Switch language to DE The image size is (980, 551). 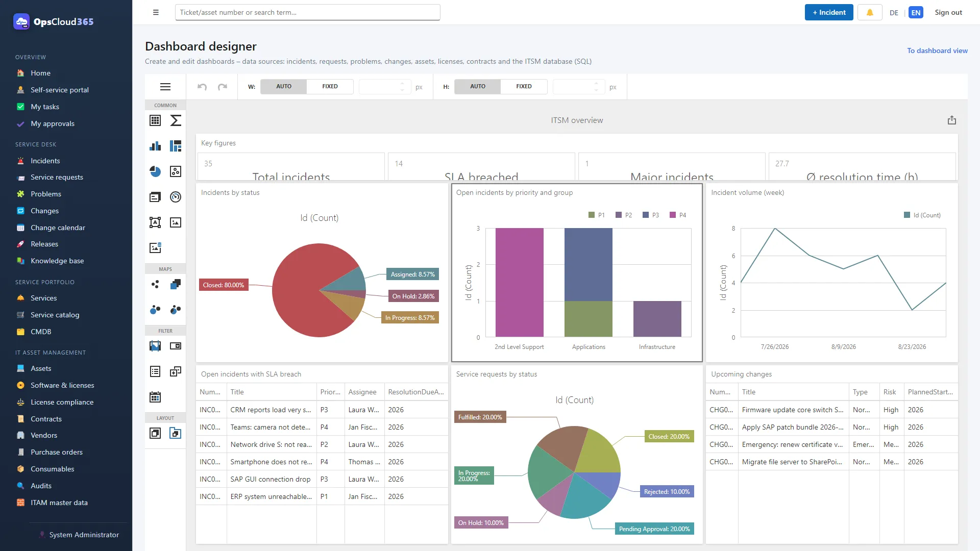pyautogui.click(x=894, y=13)
